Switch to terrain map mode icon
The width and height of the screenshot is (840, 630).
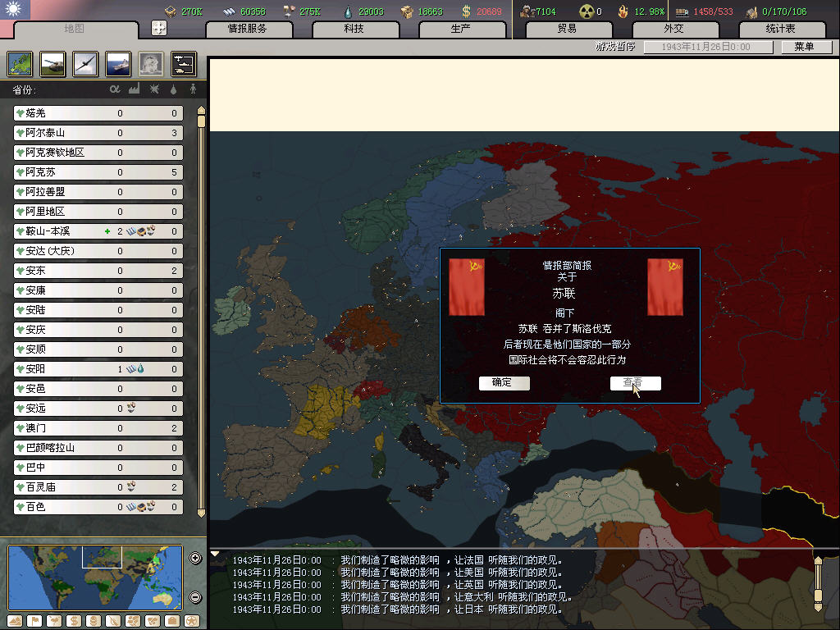coord(14,620)
